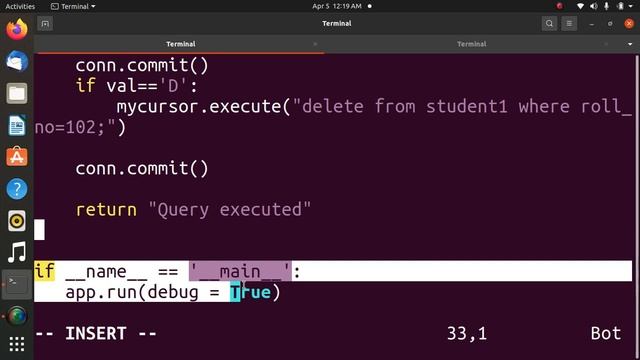
Task: Click the volume speaker indicator
Action: 593,6
